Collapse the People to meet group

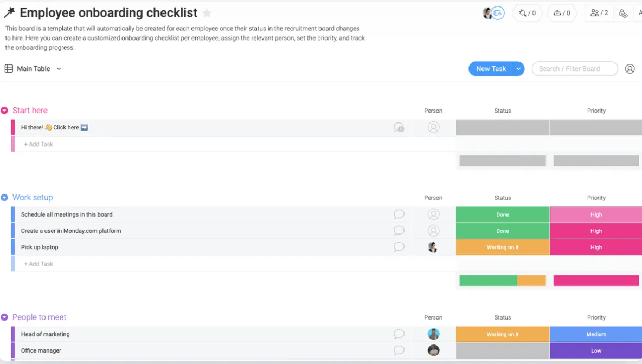(4, 317)
